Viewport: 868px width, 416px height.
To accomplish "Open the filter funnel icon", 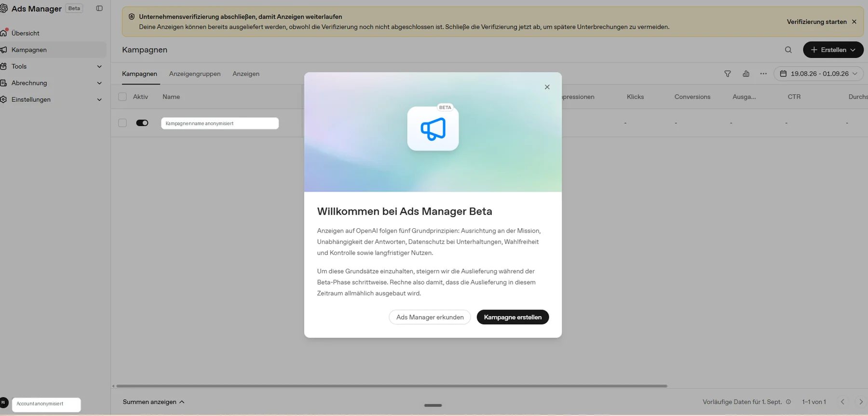I will 728,74.
